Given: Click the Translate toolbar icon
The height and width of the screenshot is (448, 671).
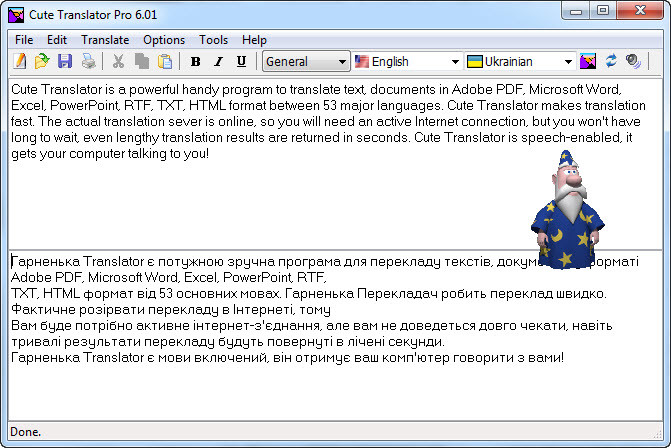Looking at the screenshot, I should click(x=588, y=61).
